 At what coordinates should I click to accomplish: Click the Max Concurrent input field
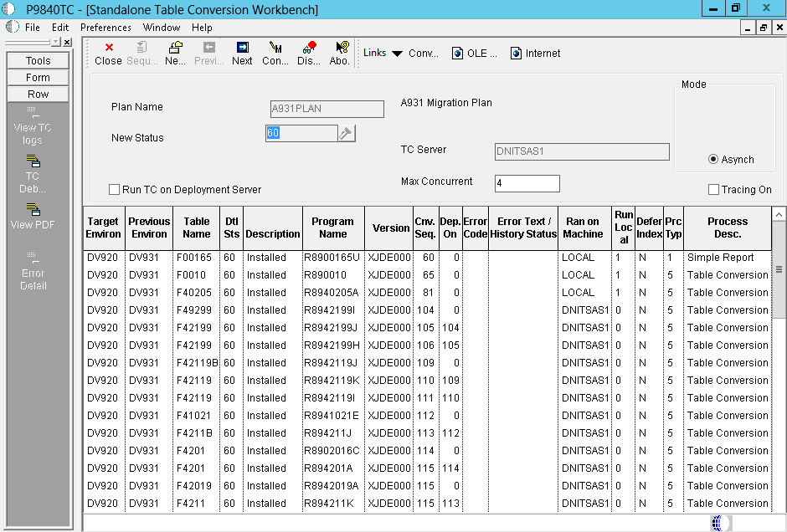[x=527, y=183]
